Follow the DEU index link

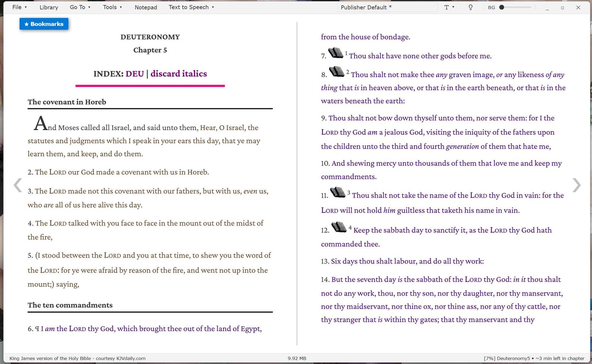pyautogui.click(x=135, y=74)
